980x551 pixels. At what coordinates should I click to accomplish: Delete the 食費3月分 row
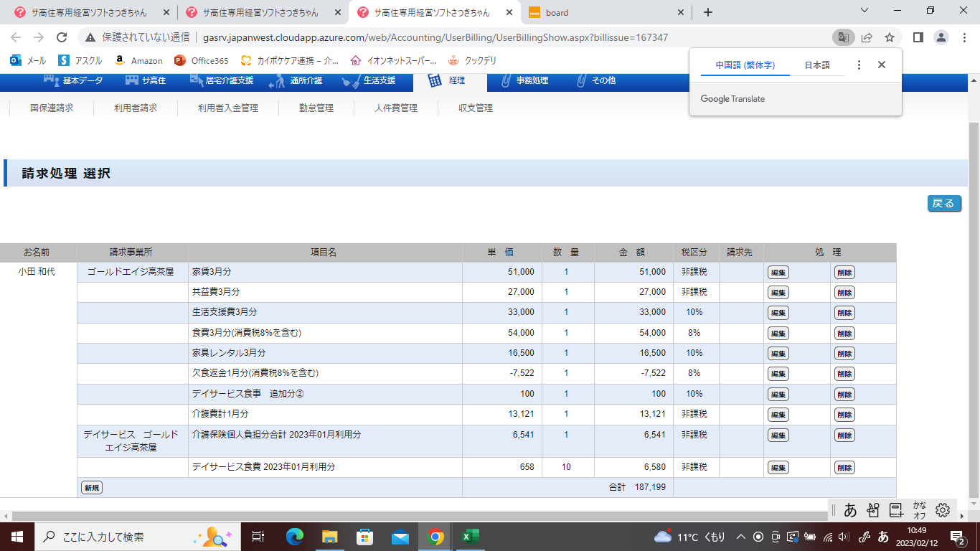click(x=844, y=334)
